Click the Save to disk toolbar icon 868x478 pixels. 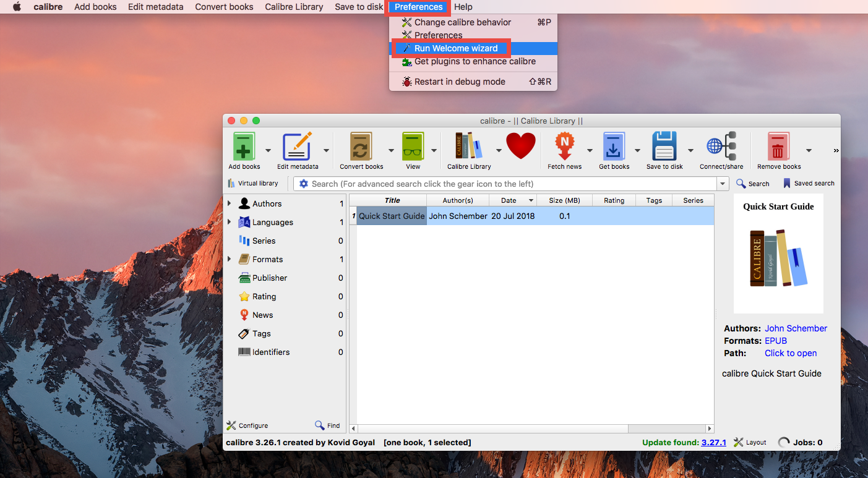click(664, 147)
